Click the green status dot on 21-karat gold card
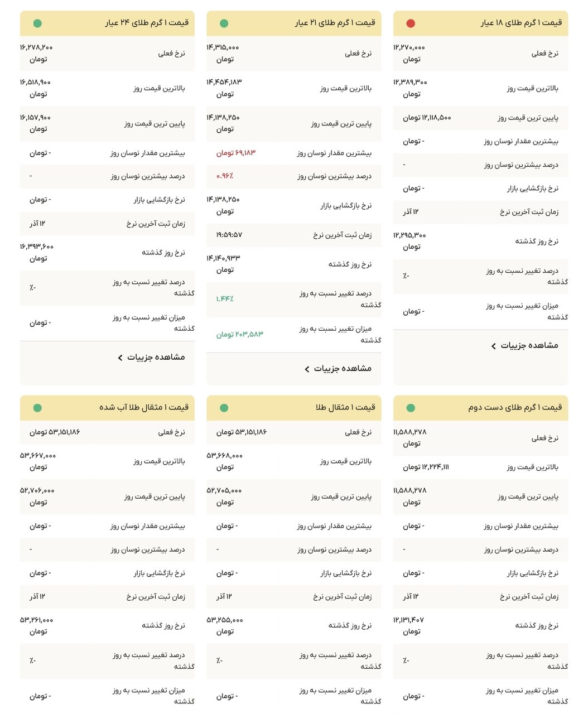 click(x=224, y=24)
